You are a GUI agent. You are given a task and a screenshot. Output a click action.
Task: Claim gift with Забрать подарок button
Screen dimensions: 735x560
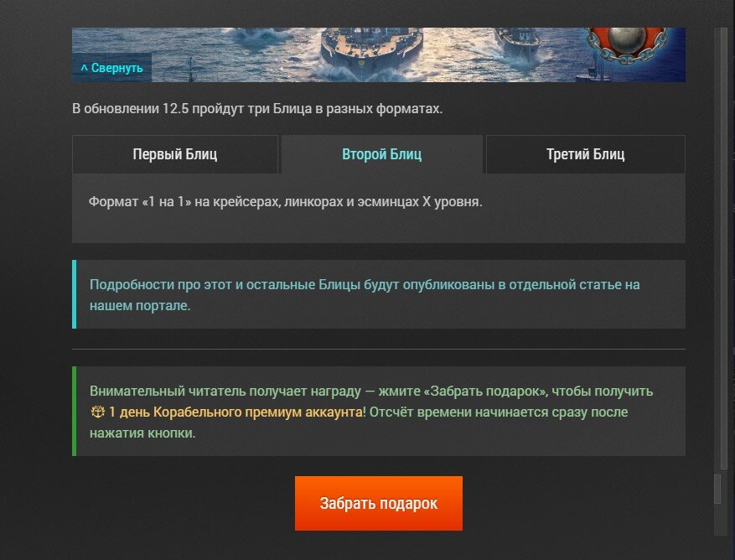tap(379, 503)
